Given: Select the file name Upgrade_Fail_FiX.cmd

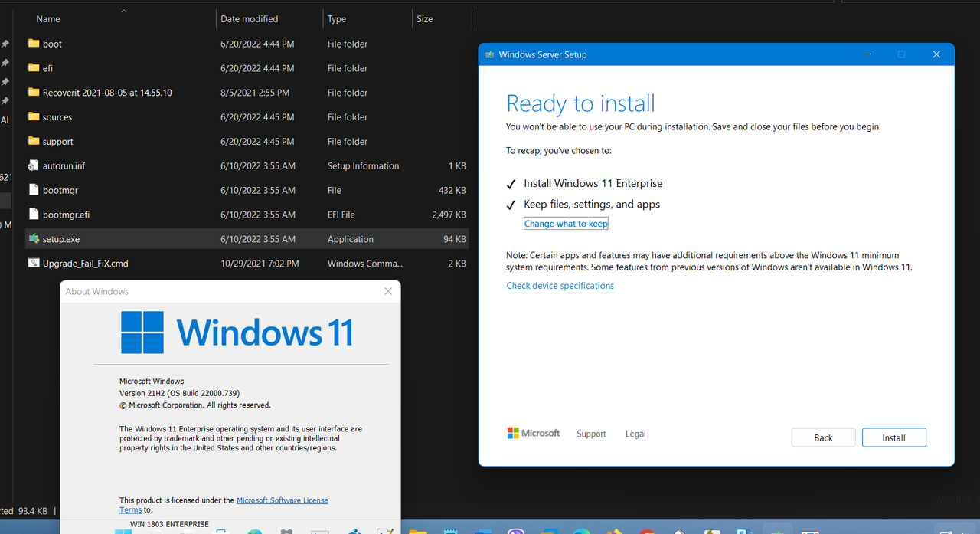Looking at the screenshot, I should 86,264.
